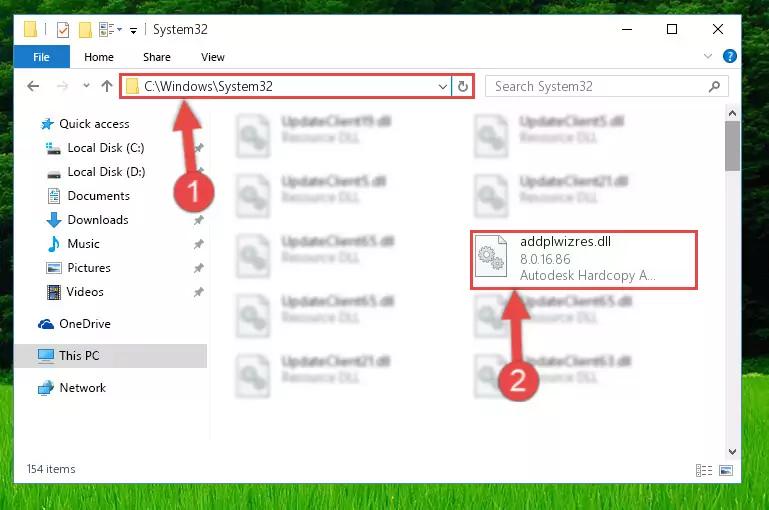Open Videos in the sidebar
This screenshot has width=769, height=510.
pos(85,292)
